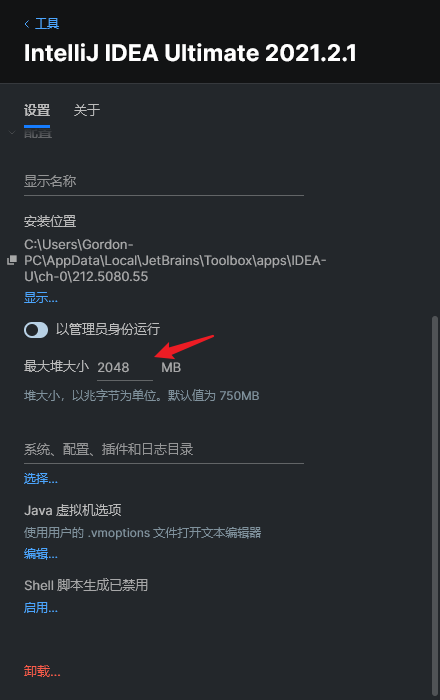Click the 显示... link under install location
Screen dimensions: 440x700
pyautogui.click(x=41, y=298)
